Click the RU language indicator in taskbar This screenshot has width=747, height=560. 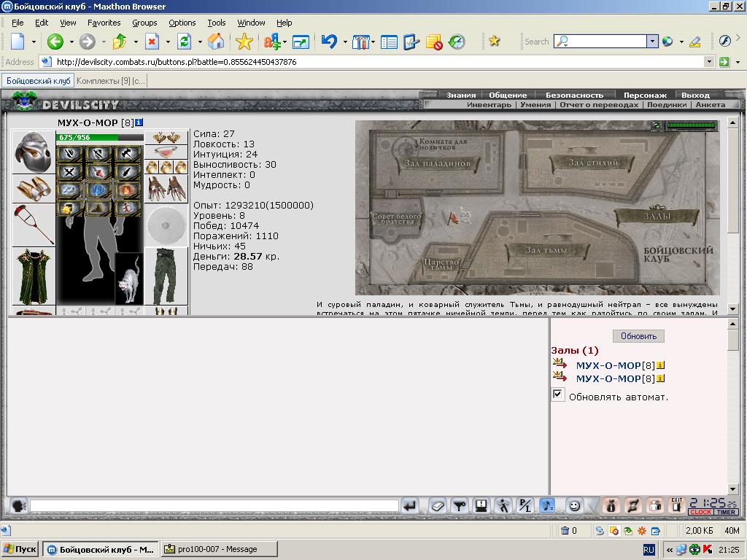(x=649, y=550)
